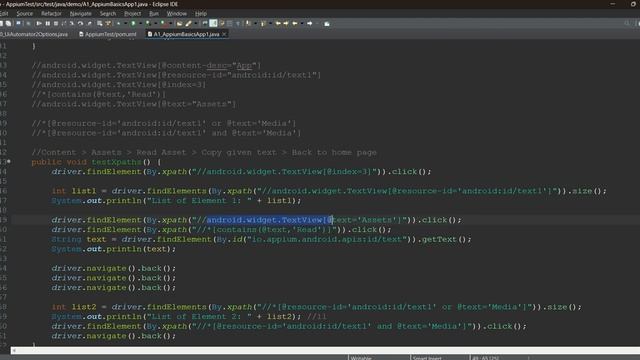Click the marker beside public void testXpaths
The width and height of the screenshot is (640, 360).
click(9, 162)
